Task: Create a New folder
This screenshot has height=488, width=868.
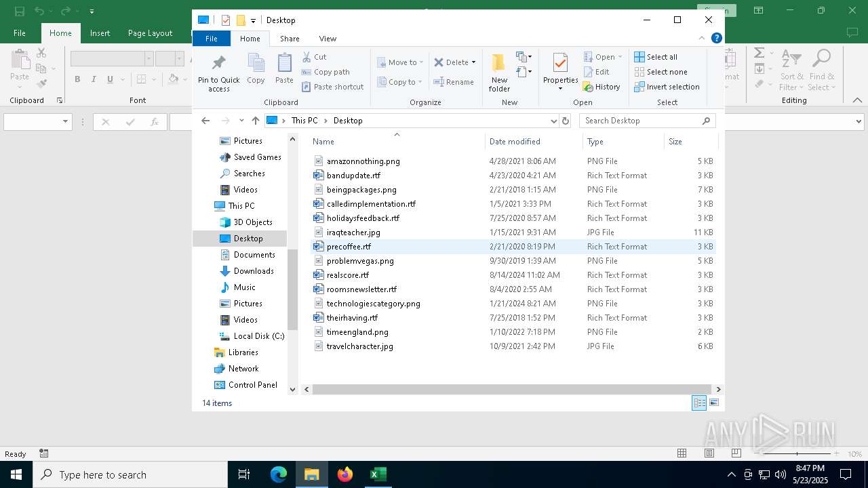Action: (499, 73)
